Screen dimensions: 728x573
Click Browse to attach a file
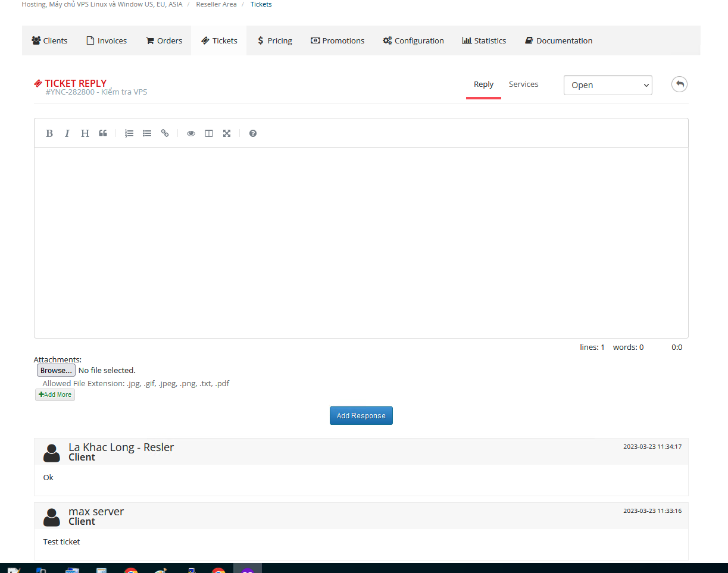pyautogui.click(x=56, y=371)
